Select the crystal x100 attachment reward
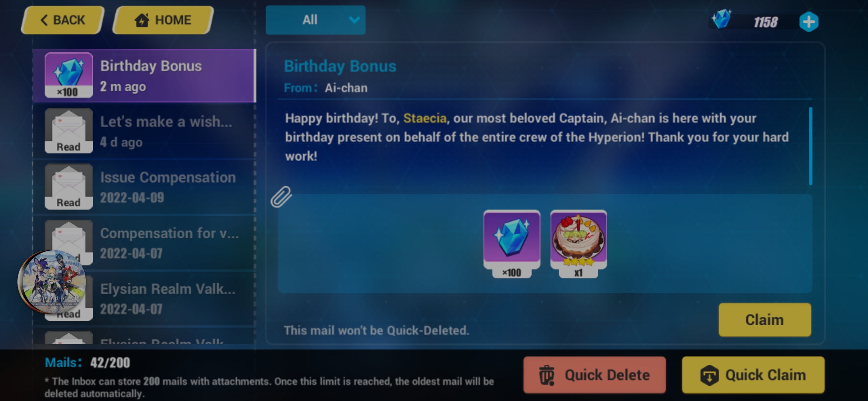868x401 pixels. [x=512, y=244]
